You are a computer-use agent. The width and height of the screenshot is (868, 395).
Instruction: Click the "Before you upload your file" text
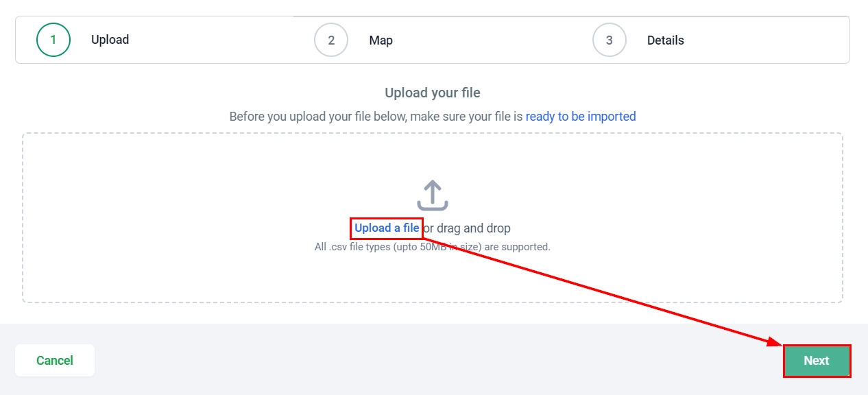[x=376, y=117]
